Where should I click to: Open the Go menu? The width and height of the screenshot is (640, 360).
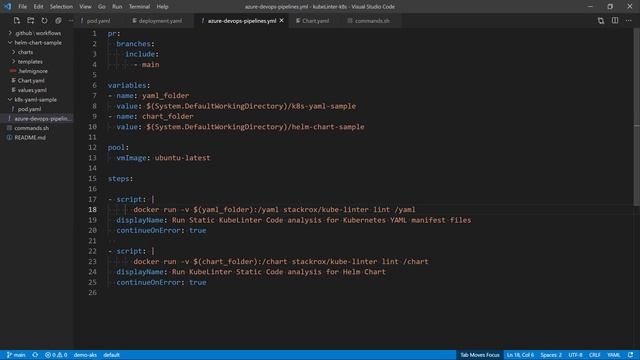pos(102,7)
